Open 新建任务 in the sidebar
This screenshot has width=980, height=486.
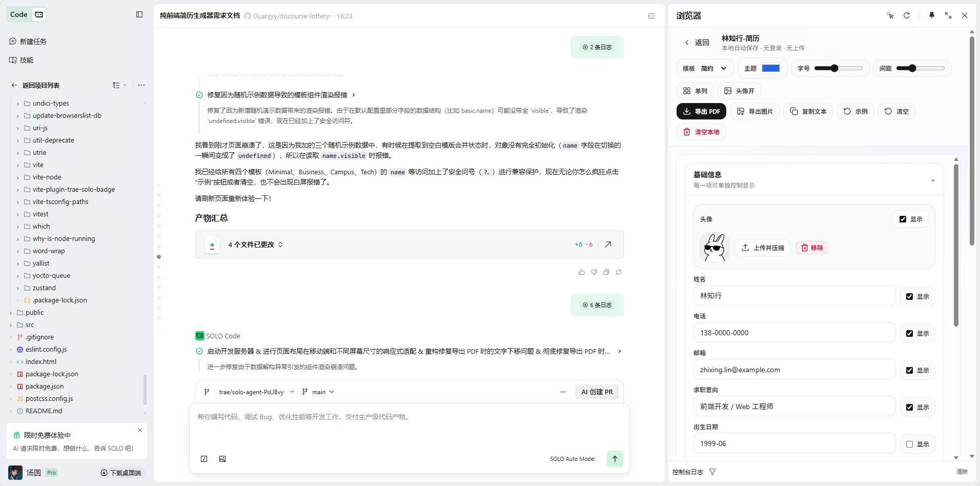33,42
